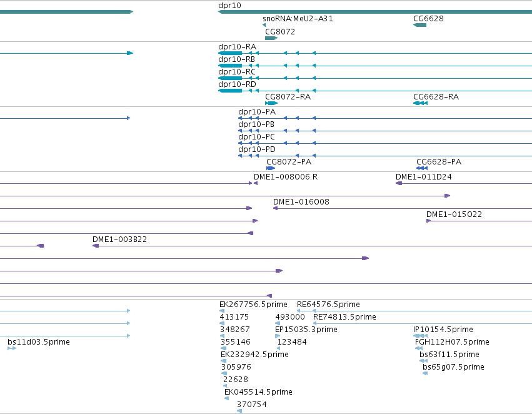Screen dimensions: 532x414
Task: Click the dpr10-RD transcript label
Action: point(237,84)
